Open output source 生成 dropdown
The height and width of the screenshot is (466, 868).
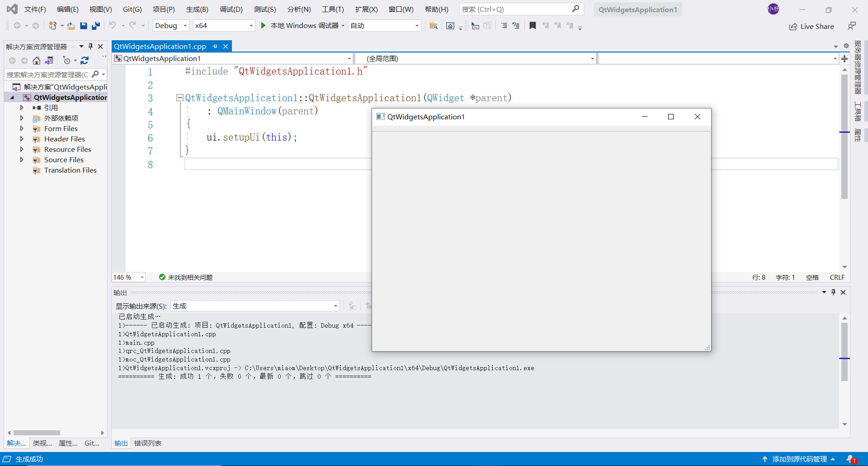pos(255,306)
